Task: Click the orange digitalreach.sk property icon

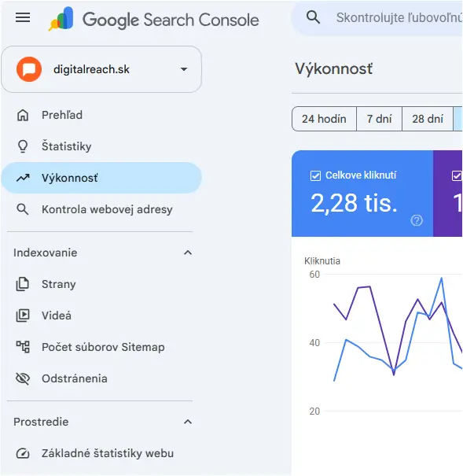Action: click(29, 69)
